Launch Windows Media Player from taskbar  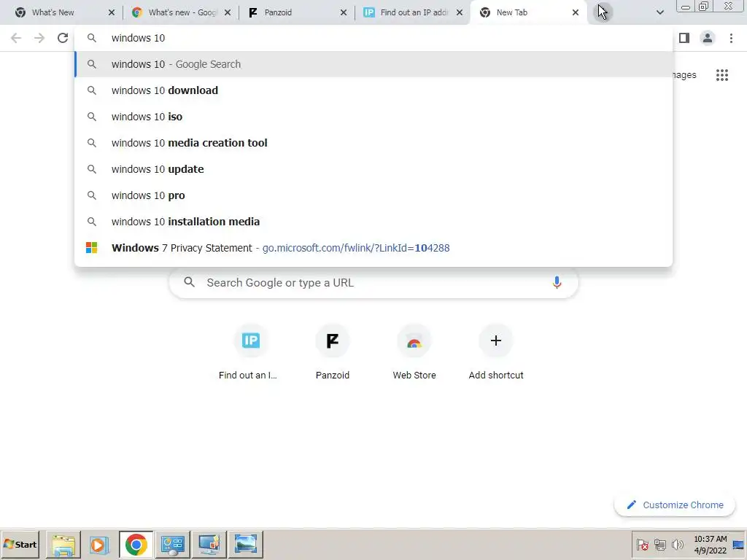pyautogui.click(x=99, y=544)
